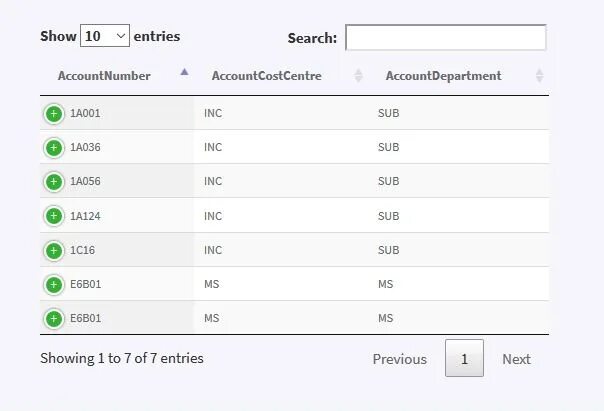Go to the Previous page
The height and width of the screenshot is (411, 604).
point(399,359)
